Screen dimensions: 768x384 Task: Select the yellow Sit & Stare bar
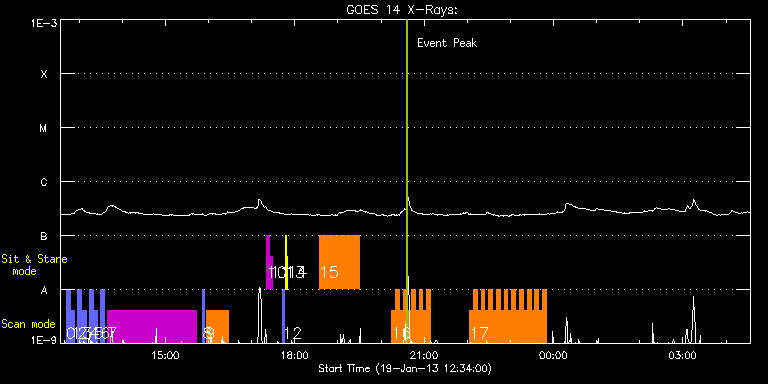(x=287, y=263)
